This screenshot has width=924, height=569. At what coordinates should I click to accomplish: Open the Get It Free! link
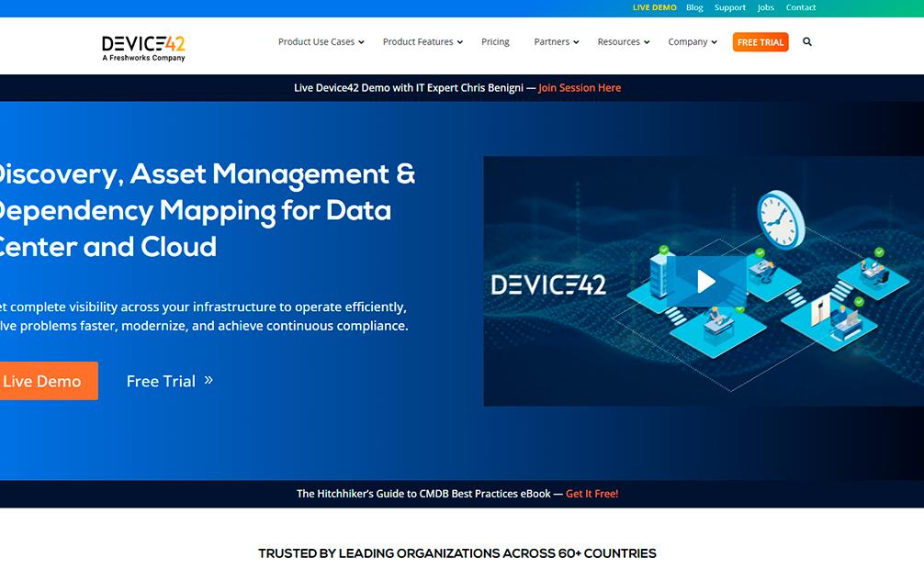[592, 494]
